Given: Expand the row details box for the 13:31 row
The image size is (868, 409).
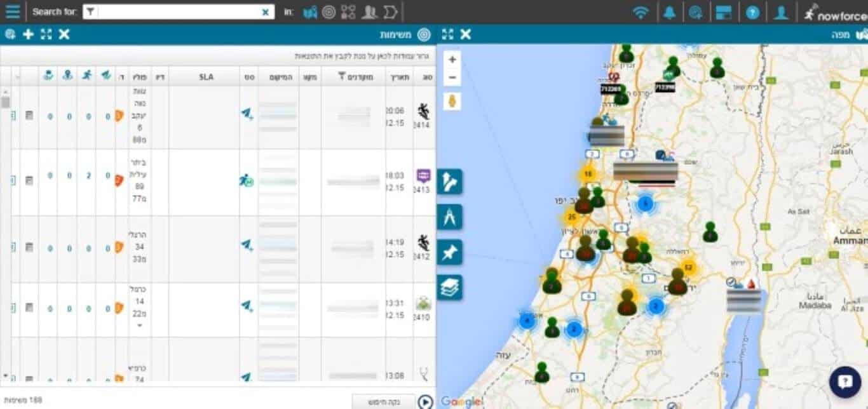Looking at the screenshot, I should [x=14, y=308].
